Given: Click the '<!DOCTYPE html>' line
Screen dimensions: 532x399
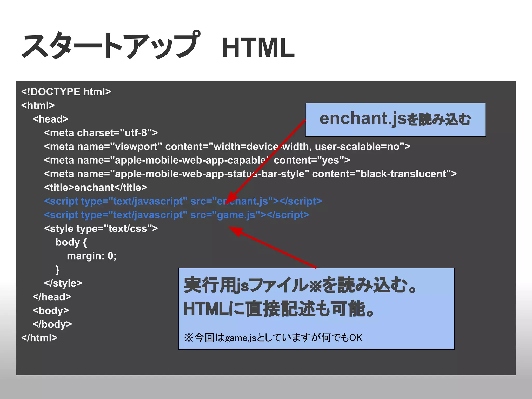Looking at the screenshot, I should point(66,92).
